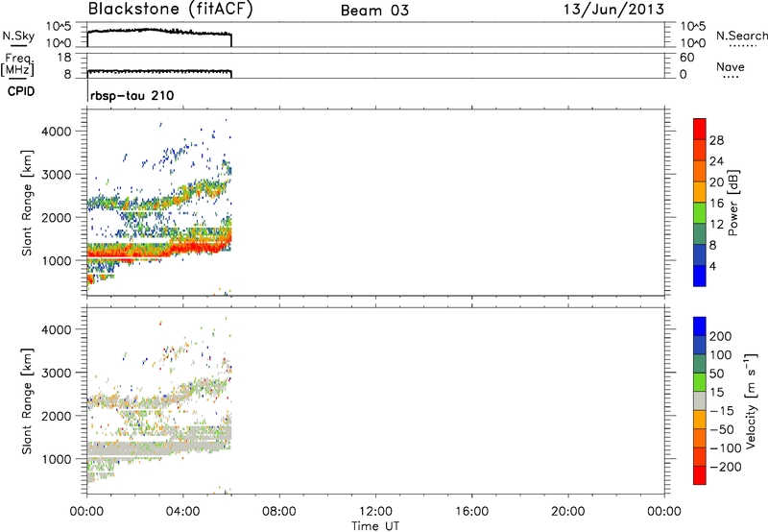The width and height of the screenshot is (768, 532).
Task: Click the '3000' tick in velocity panel
Action: pos(56,373)
